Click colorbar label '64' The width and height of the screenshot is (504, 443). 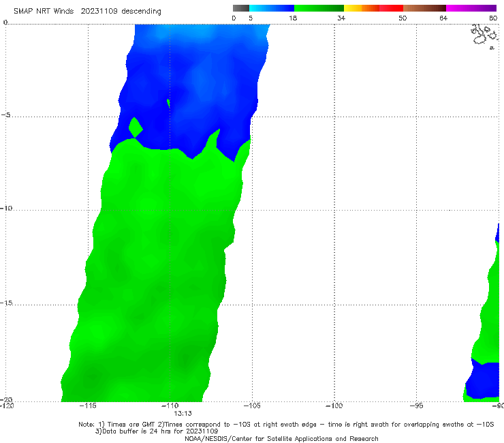coord(443,18)
